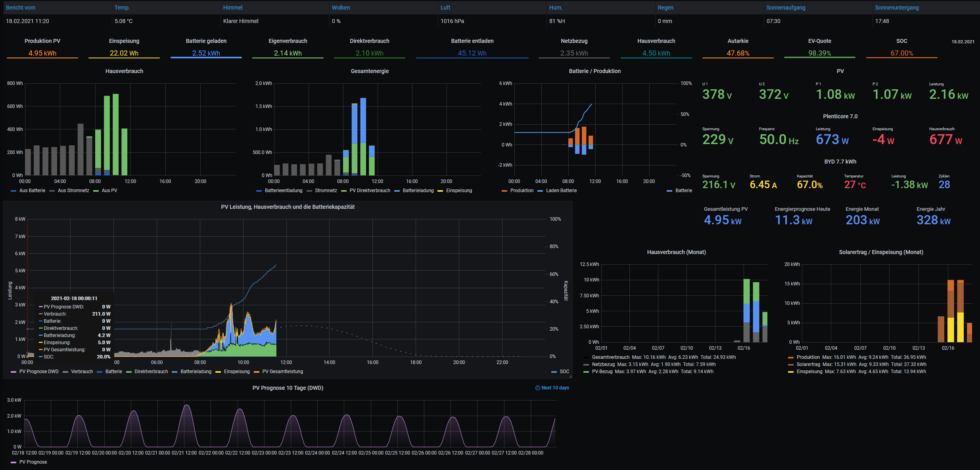Click the purple PV Prognose legend marker at bottom

pyautogui.click(x=13, y=462)
